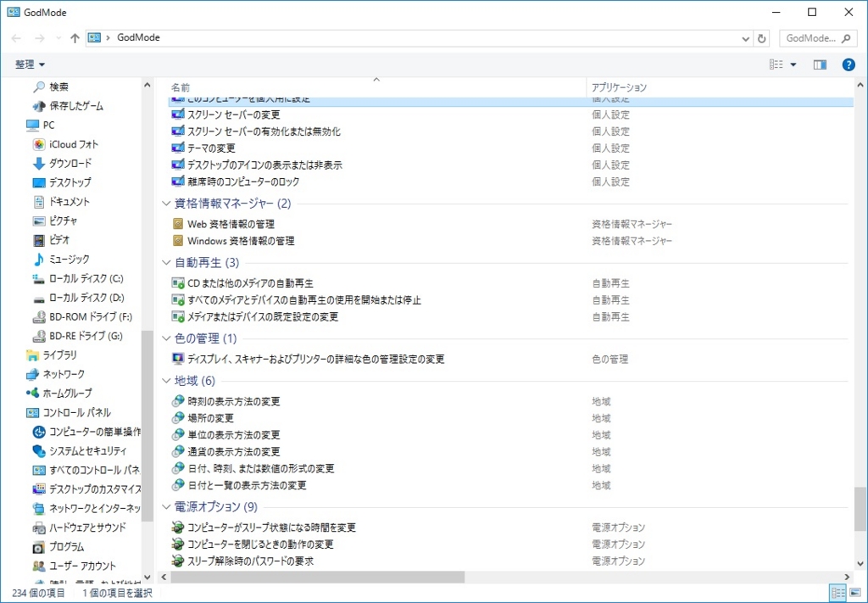Image resolution: width=868 pixels, height=603 pixels.
Task: Click the navigation pane scrollbar thumb
Action: [x=147, y=426]
